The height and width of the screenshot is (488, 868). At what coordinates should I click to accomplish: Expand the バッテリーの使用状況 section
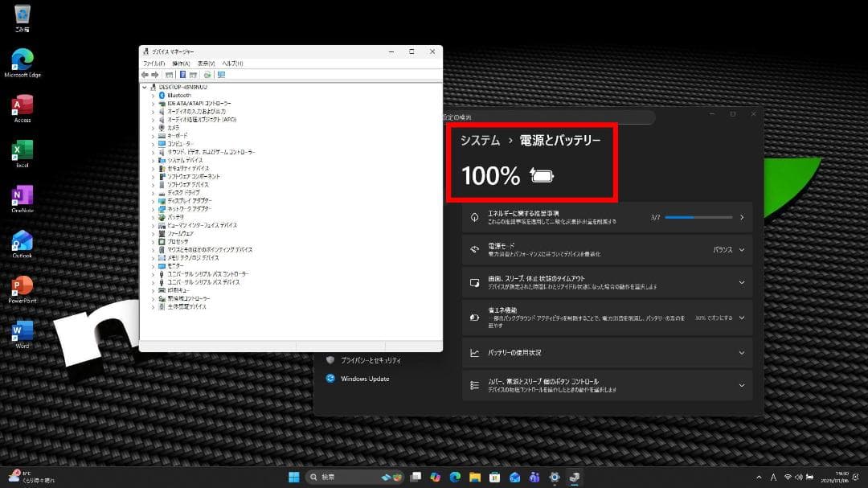[x=743, y=352]
